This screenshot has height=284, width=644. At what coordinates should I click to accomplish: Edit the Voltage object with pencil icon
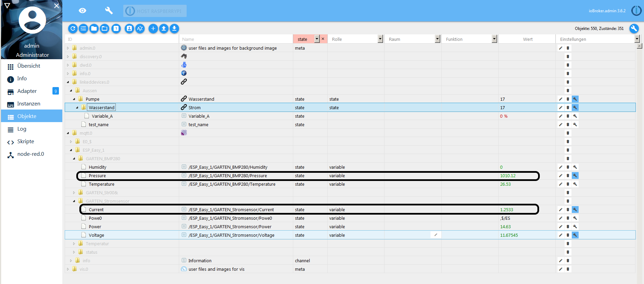pos(561,235)
